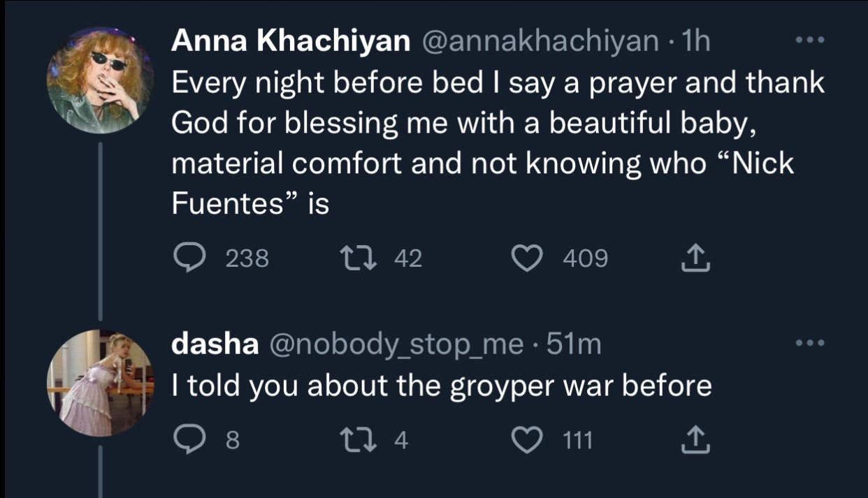View the 238 replies count
The height and width of the screenshot is (498, 868).
pos(247,259)
